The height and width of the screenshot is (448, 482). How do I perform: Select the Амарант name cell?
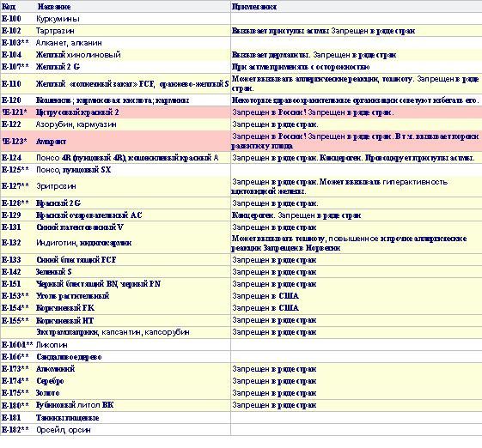click(x=51, y=142)
